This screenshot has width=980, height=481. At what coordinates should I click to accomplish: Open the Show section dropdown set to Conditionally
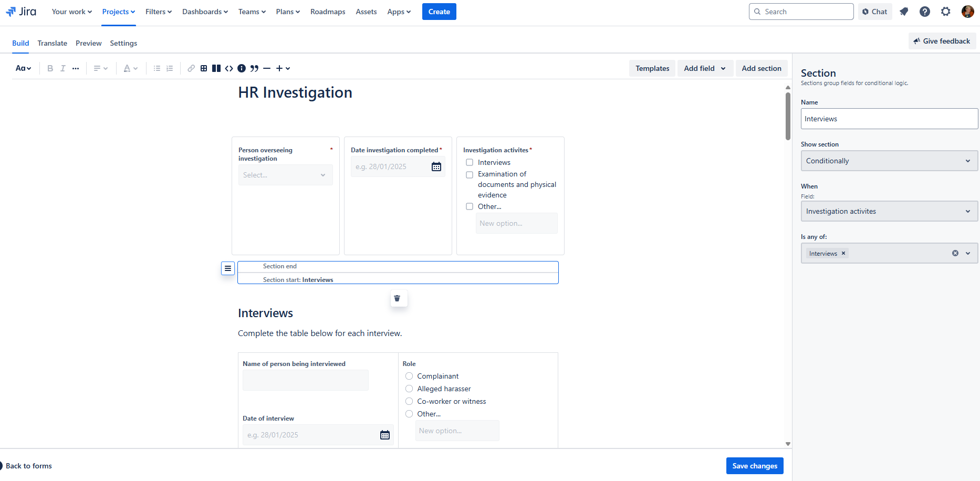click(x=889, y=161)
